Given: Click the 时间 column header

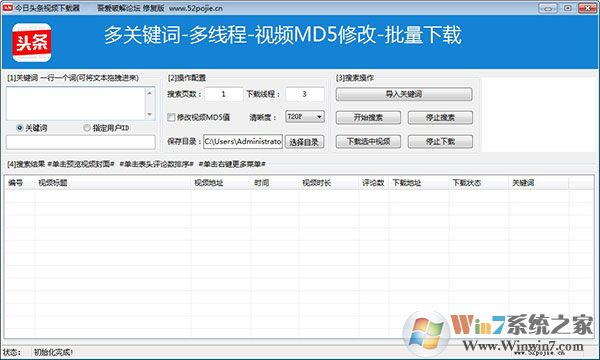Looking at the screenshot, I should (x=275, y=183).
